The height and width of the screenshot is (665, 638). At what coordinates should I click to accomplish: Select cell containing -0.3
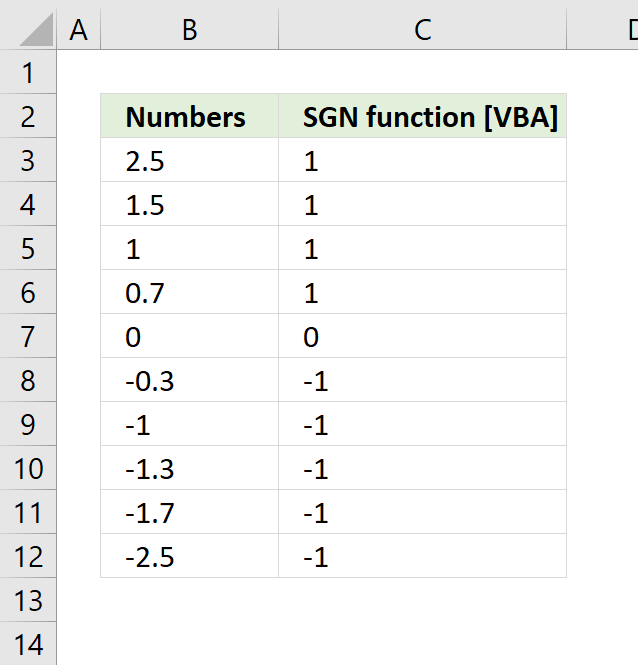pos(189,381)
